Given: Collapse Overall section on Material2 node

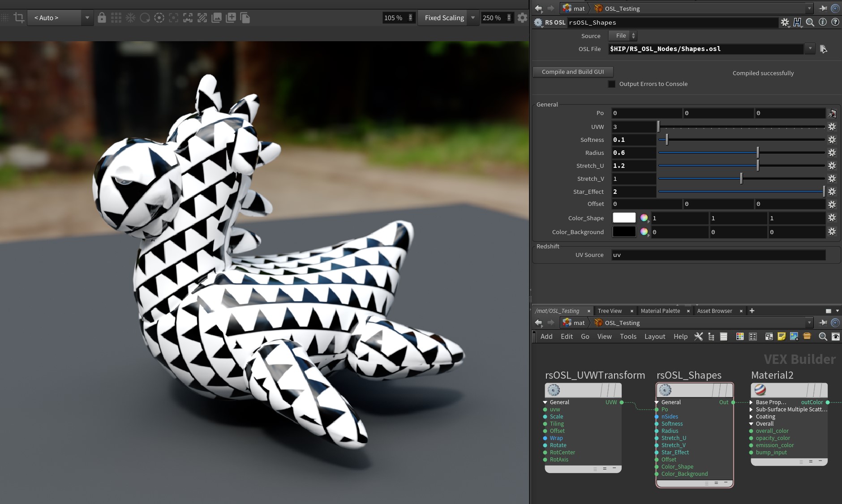Looking at the screenshot, I should tap(751, 424).
